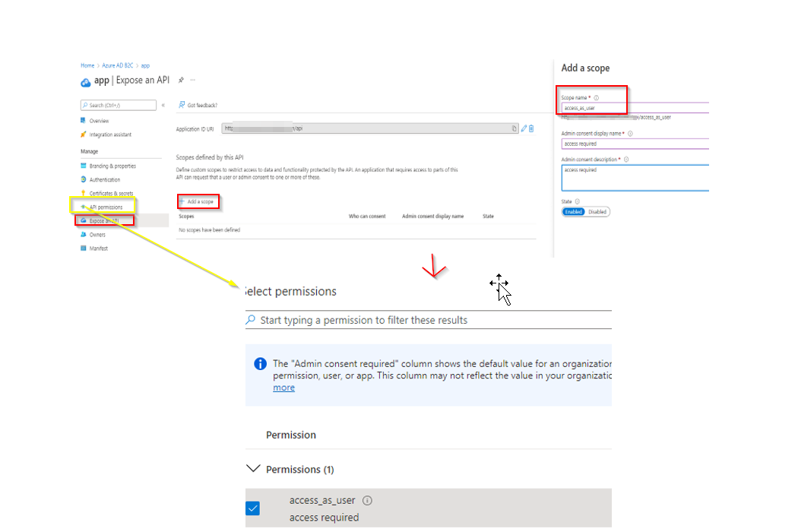Pin the Expose an API blade
Screen dimensions: 798x532
181,80
